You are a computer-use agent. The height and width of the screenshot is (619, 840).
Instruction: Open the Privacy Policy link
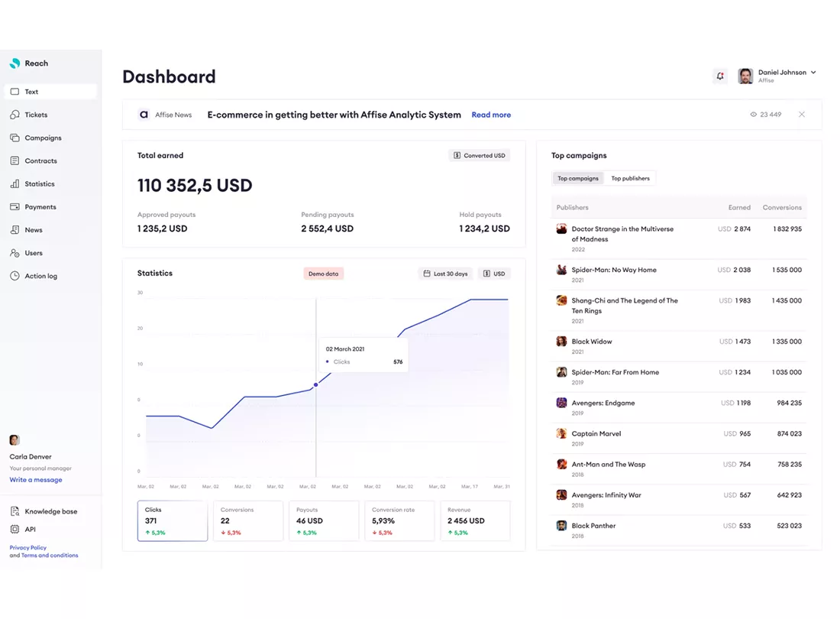pyautogui.click(x=27, y=548)
